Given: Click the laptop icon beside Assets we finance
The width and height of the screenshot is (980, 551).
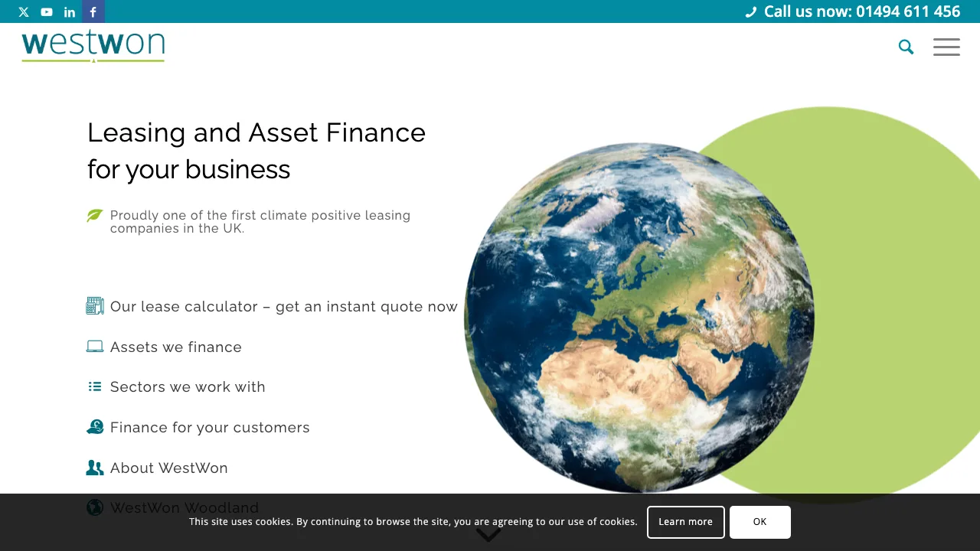Looking at the screenshot, I should point(95,347).
